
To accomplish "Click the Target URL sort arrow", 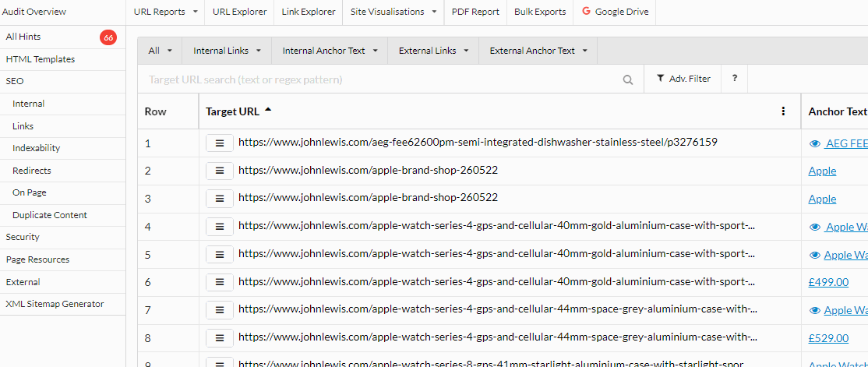I will 268,110.
